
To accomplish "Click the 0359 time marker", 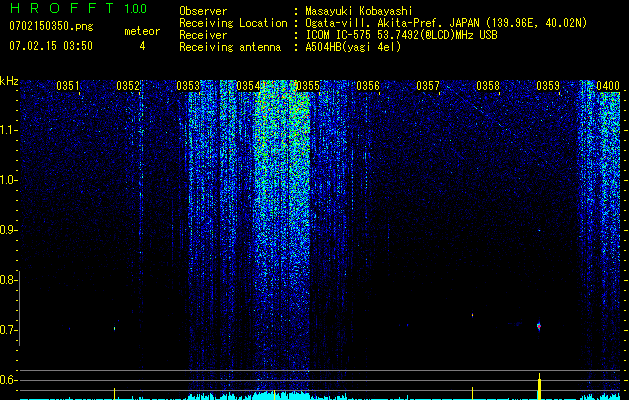I will tap(548, 86).
